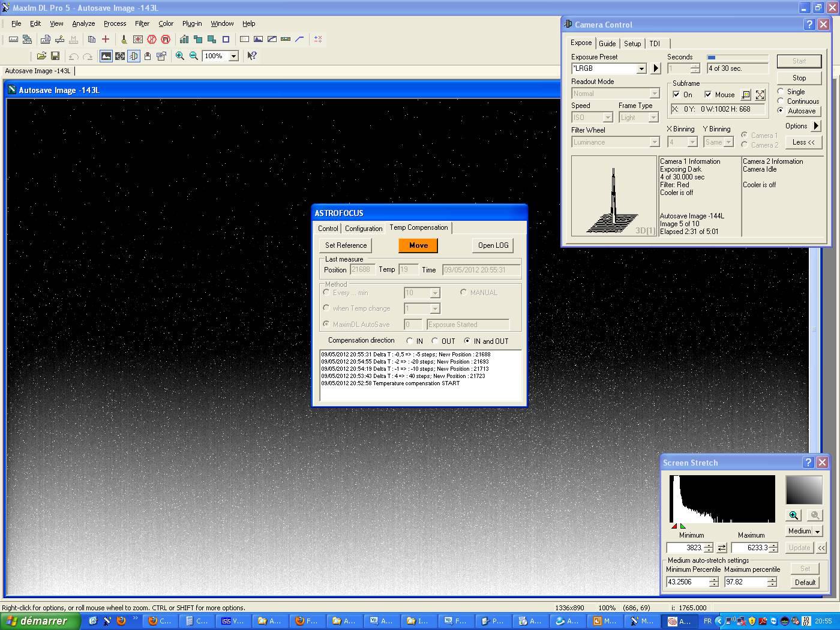The width and height of the screenshot is (840, 630).
Task: Click the zoom in magnifier toolbar icon
Action: 179,56
